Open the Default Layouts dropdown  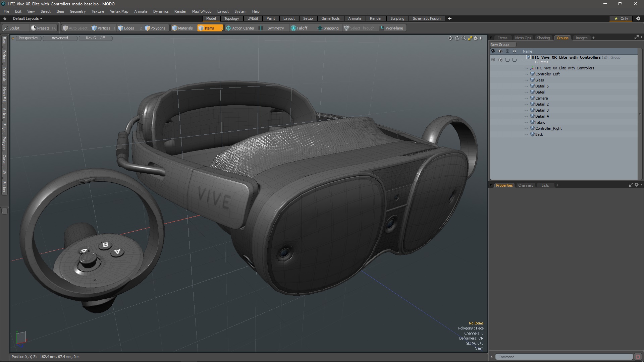[x=28, y=18]
